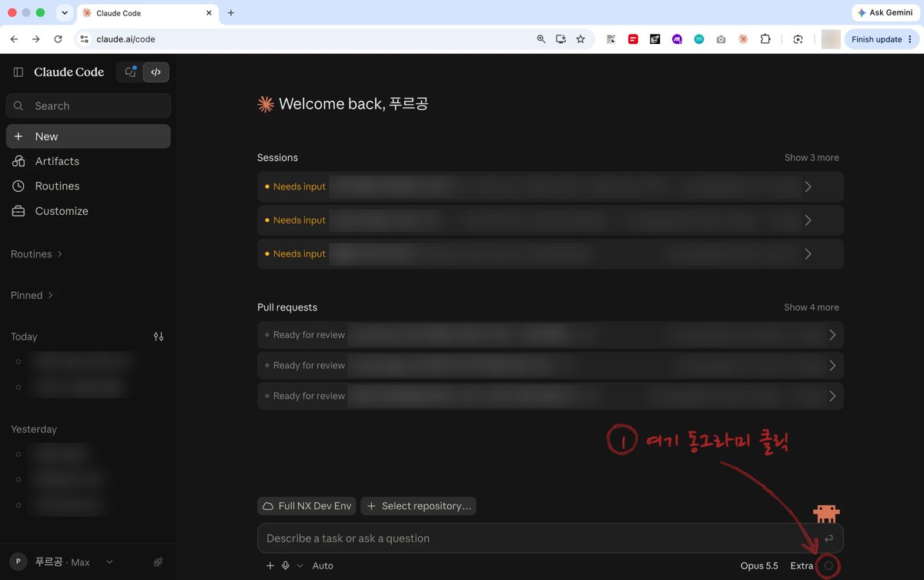The width and height of the screenshot is (924, 580).
Task: Open the tab search dropdown arrow
Action: 65,13
